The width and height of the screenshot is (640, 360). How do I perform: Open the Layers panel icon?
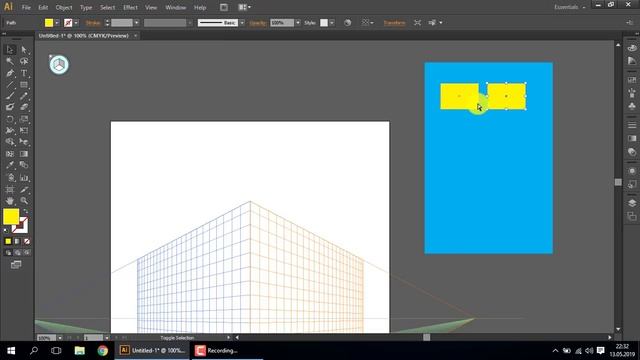(x=632, y=203)
